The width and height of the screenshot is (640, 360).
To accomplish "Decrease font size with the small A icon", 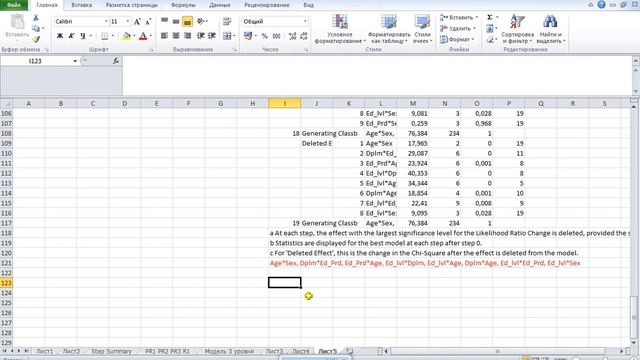I will pyautogui.click(x=148, y=21).
